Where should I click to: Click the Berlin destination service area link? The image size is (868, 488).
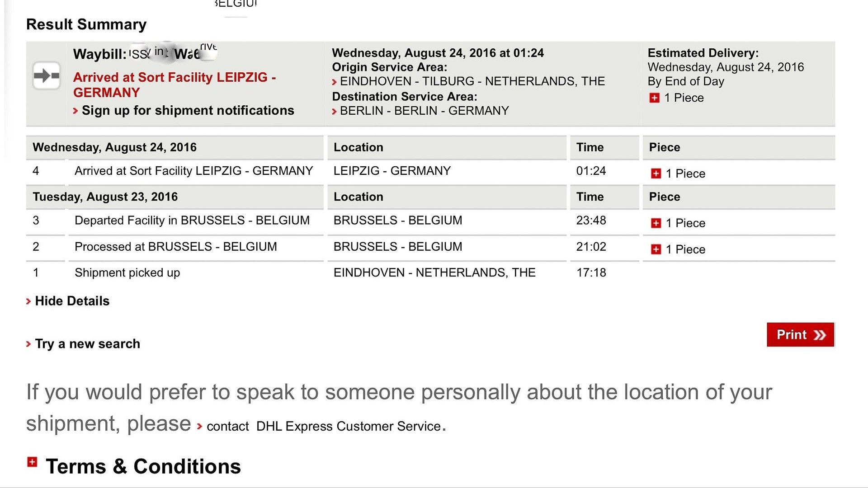(424, 111)
